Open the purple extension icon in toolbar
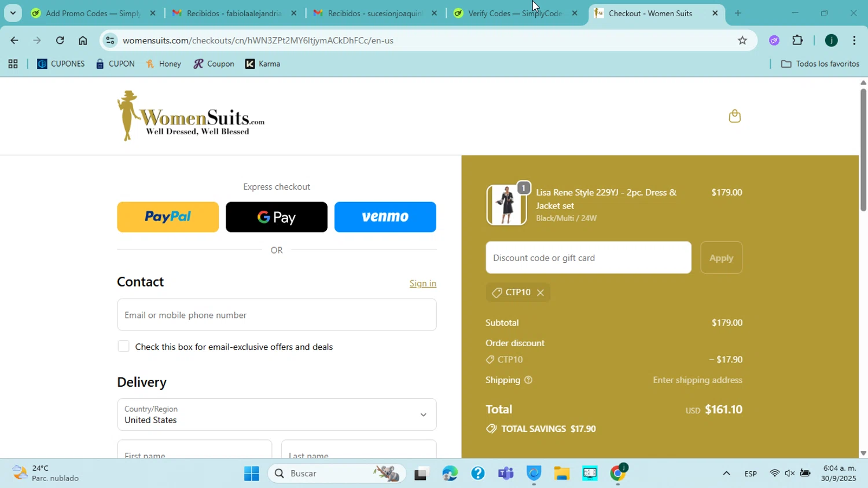 point(774,41)
